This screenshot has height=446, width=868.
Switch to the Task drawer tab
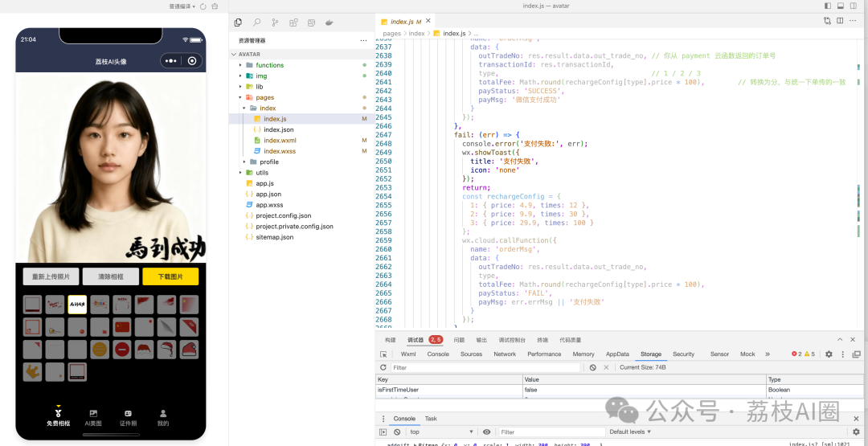pos(431,419)
